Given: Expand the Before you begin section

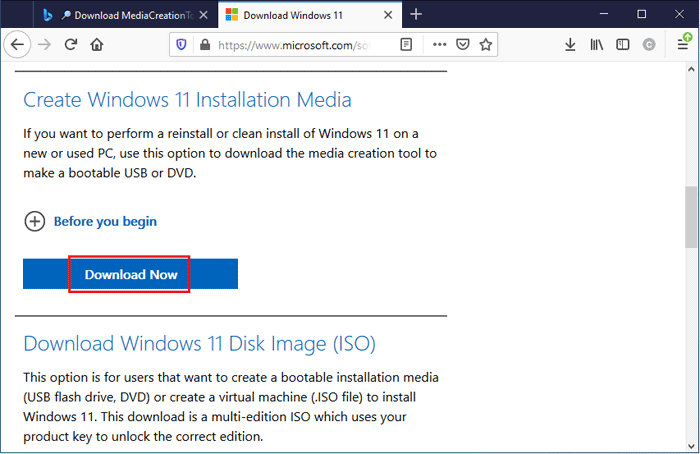Looking at the screenshot, I should click(x=34, y=221).
